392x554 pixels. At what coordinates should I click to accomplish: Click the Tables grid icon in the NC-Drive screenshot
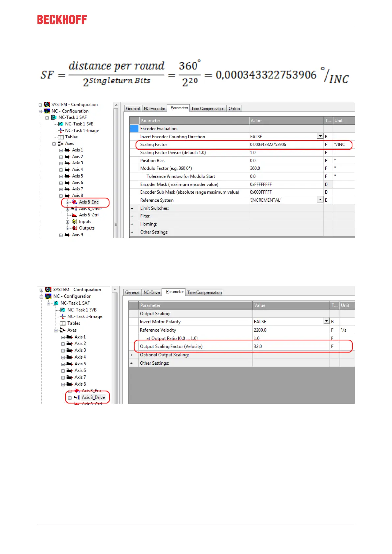point(63,323)
